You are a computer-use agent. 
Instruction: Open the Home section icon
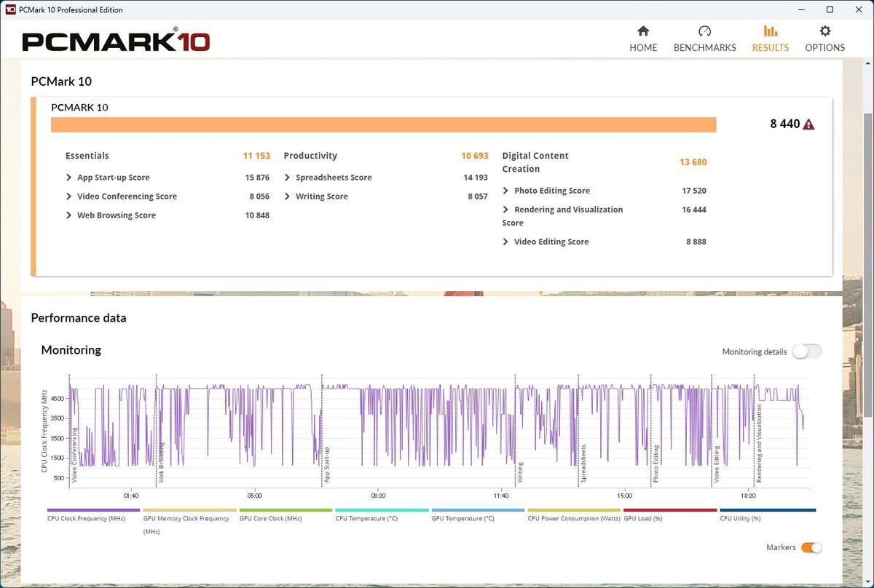(x=643, y=31)
